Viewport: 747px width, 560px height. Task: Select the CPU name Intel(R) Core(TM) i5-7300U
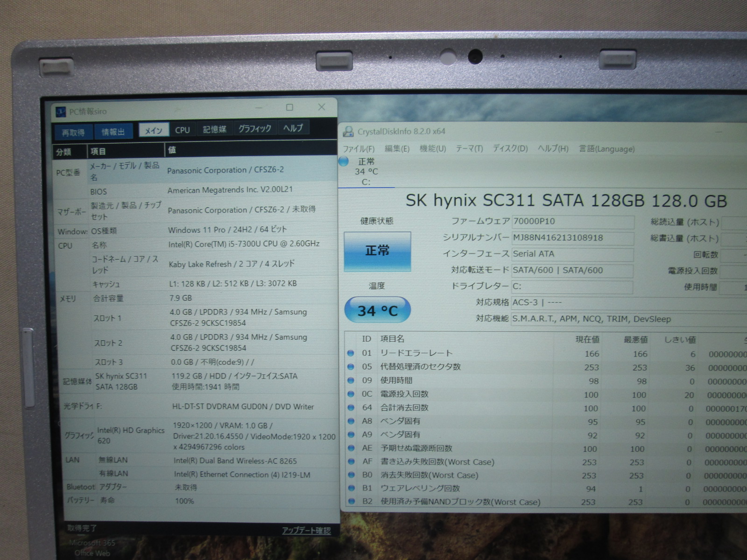click(x=244, y=244)
